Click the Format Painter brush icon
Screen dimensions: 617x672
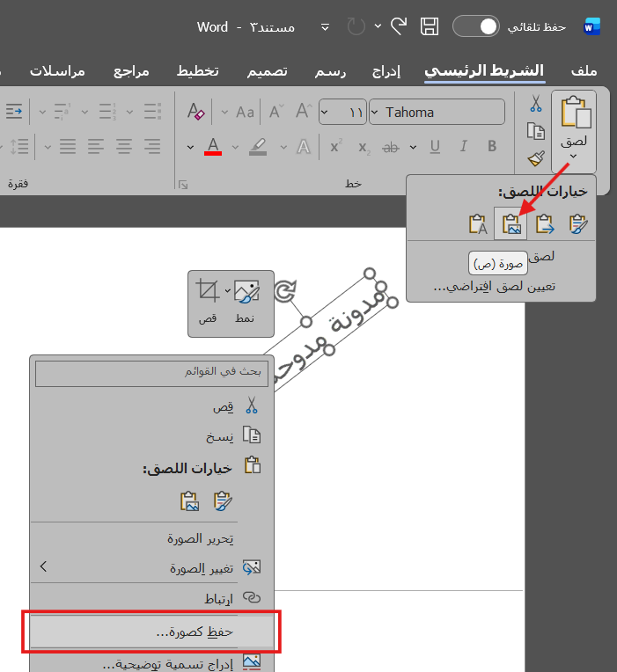point(535,158)
